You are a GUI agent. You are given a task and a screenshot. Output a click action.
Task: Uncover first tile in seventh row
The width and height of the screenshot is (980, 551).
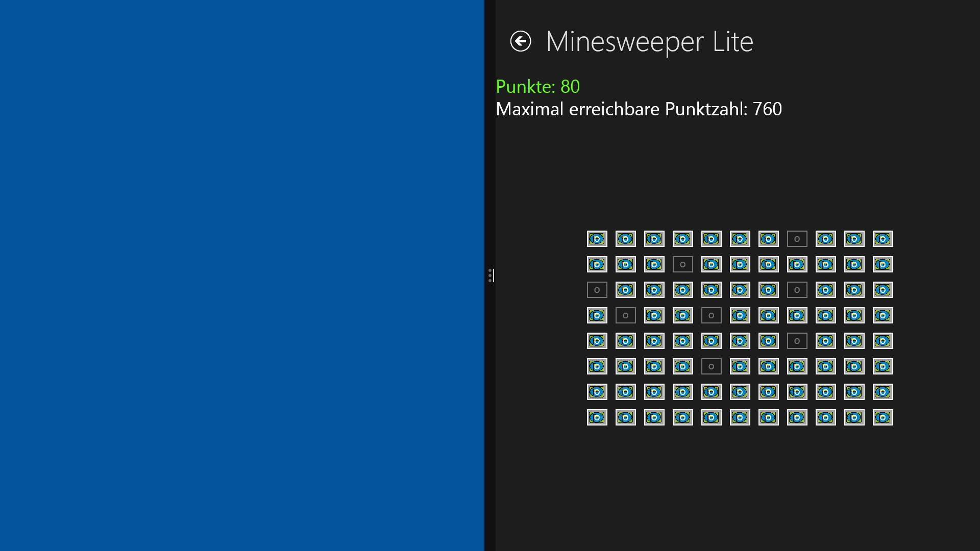[597, 392]
